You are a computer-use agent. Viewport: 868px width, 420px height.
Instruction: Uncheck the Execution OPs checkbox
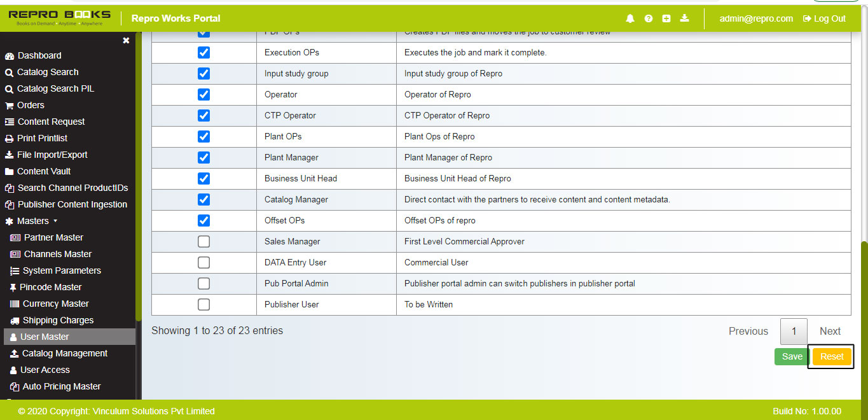tap(203, 52)
